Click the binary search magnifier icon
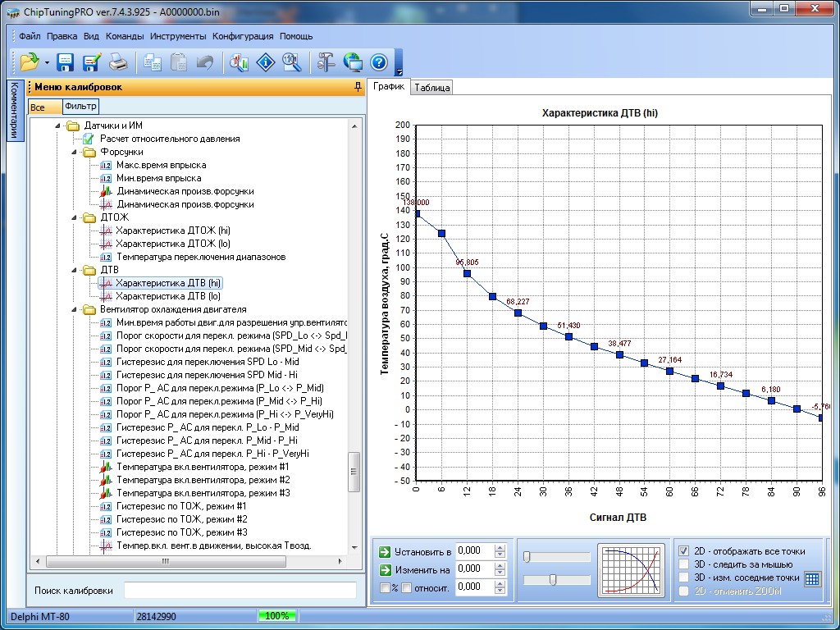Viewport: 840px width, 630px height. pos(290,62)
